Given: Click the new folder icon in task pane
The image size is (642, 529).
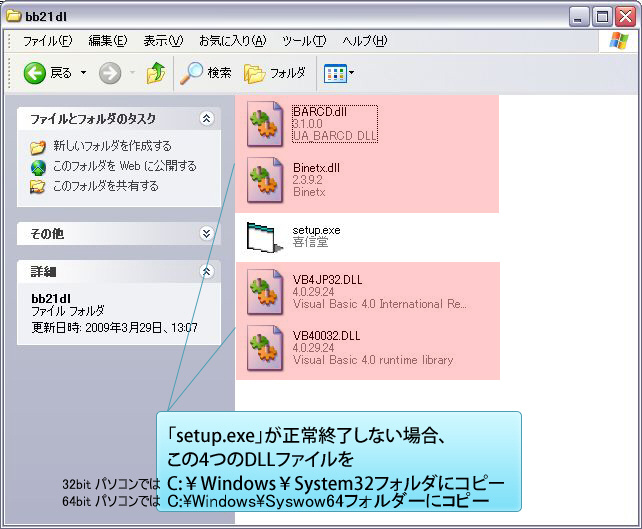Looking at the screenshot, I should click(x=38, y=147).
